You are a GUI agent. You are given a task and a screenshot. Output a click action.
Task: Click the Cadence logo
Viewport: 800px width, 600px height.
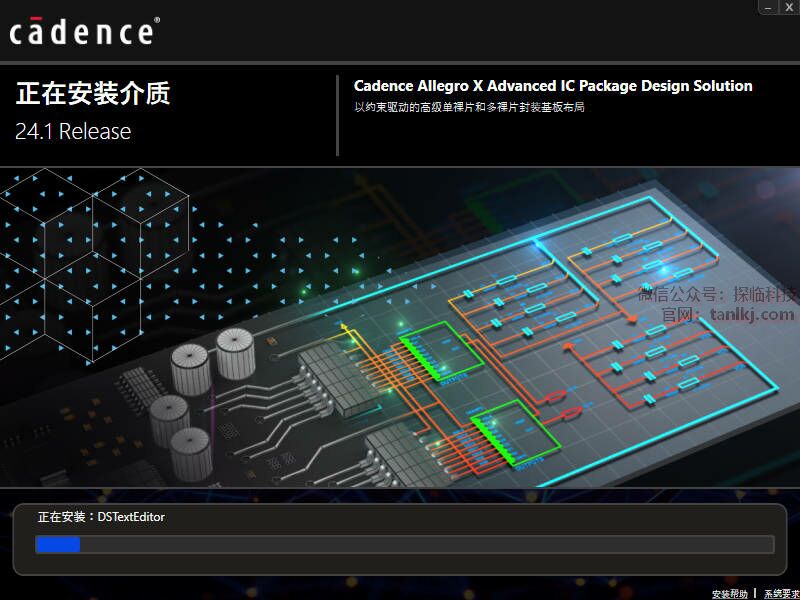84,31
